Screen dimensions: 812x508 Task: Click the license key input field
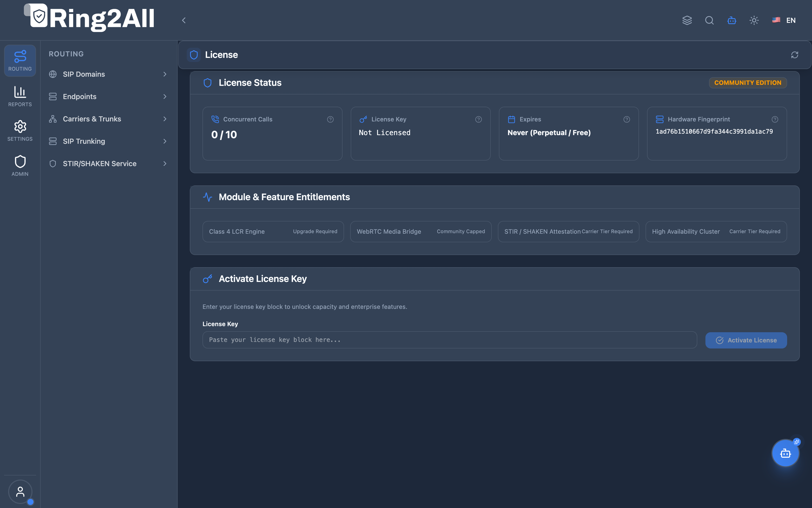tap(450, 340)
